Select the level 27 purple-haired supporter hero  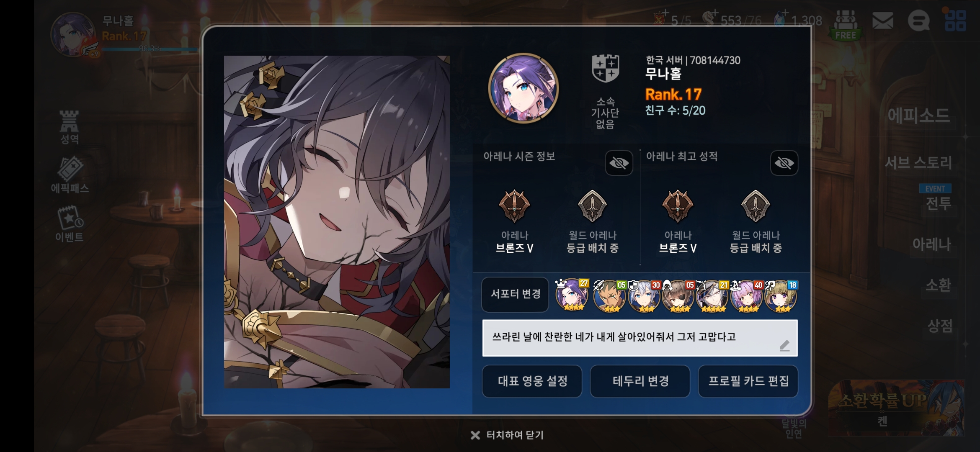click(x=572, y=295)
